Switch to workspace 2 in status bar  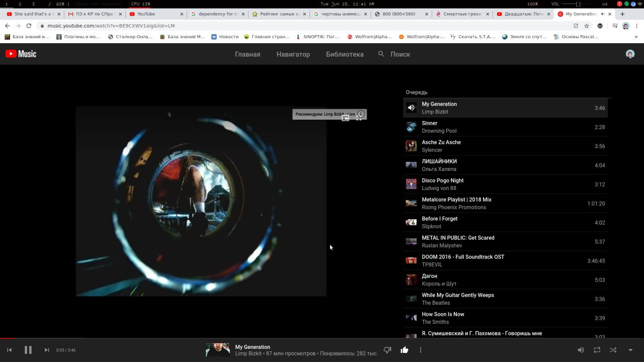point(20,4)
